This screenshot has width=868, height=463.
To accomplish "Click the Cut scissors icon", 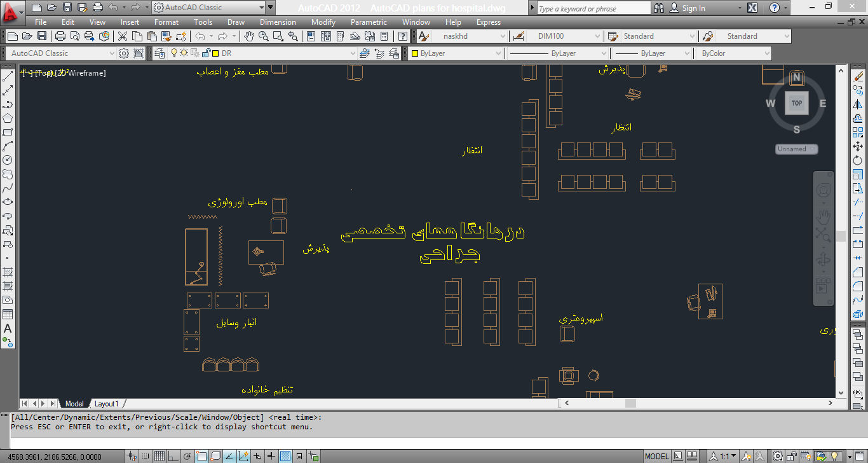I will [x=123, y=36].
